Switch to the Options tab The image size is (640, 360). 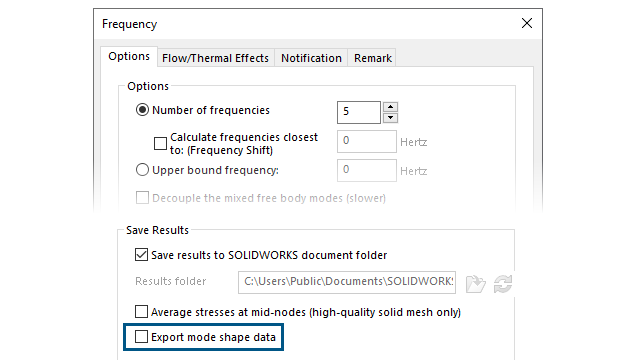point(129,56)
